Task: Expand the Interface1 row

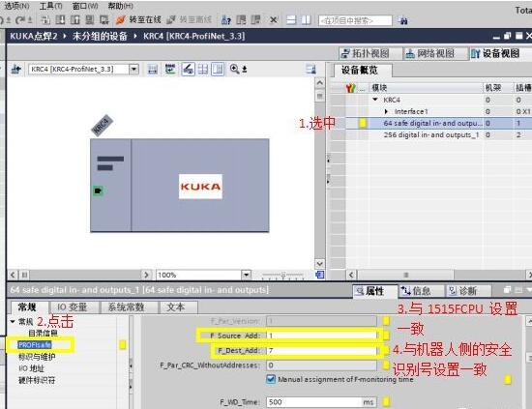Action: pyautogui.click(x=386, y=111)
